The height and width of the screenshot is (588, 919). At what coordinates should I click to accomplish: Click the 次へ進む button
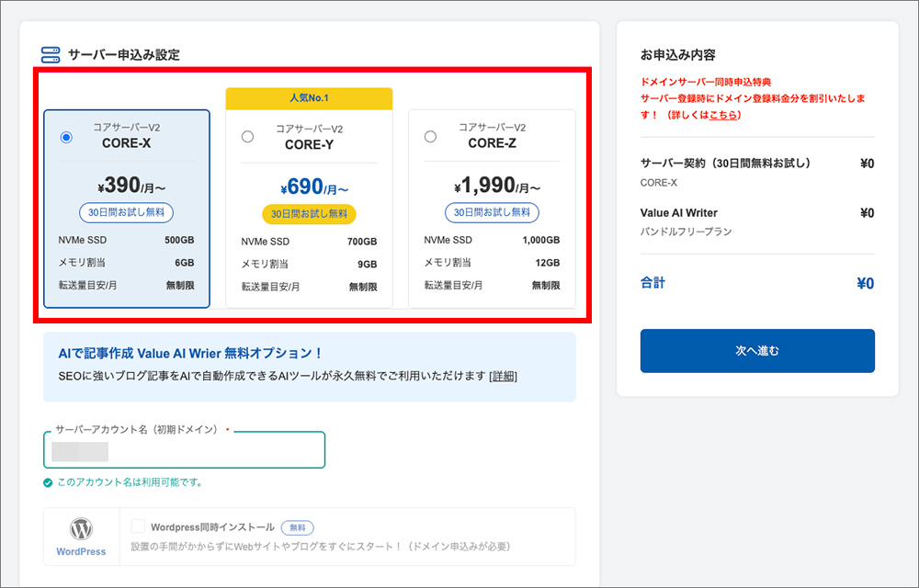pyautogui.click(x=757, y=351)
